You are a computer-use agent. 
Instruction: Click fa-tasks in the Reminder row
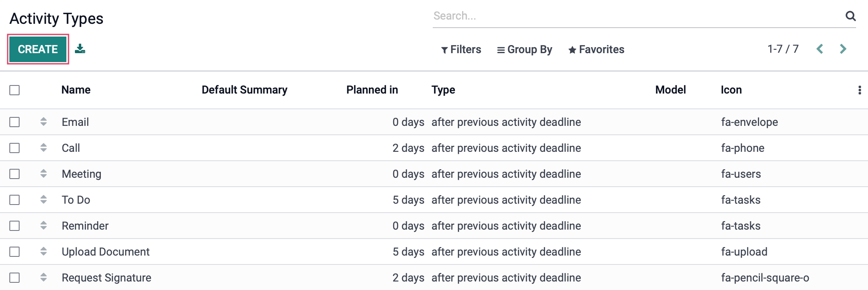pyautogui.click(x=741, y=226)
